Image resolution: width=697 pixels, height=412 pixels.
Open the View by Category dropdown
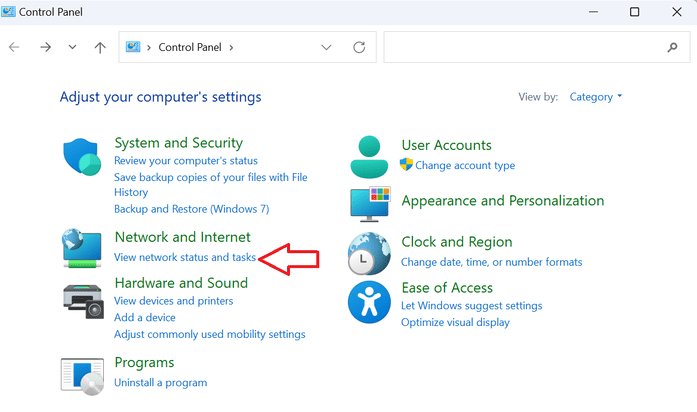click(x=596, y=97)
